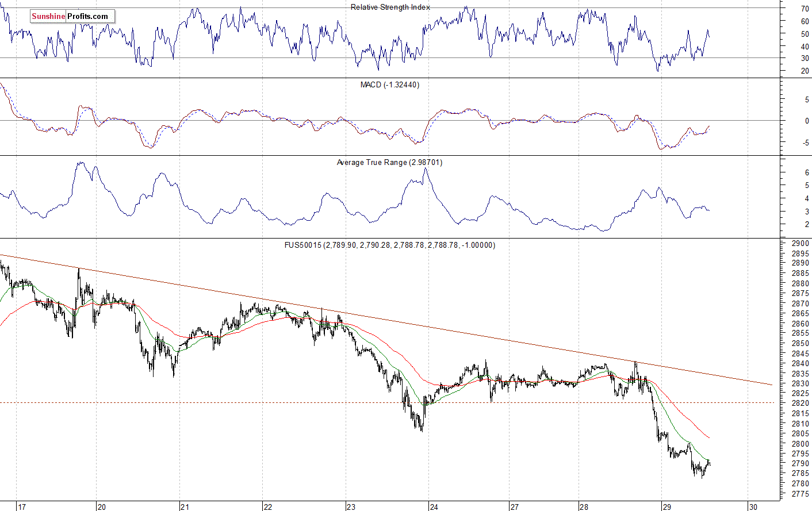Click the 2820 price axis label
Image resolution: width=812 pixels, height=511 pixels.
[800, 404]
